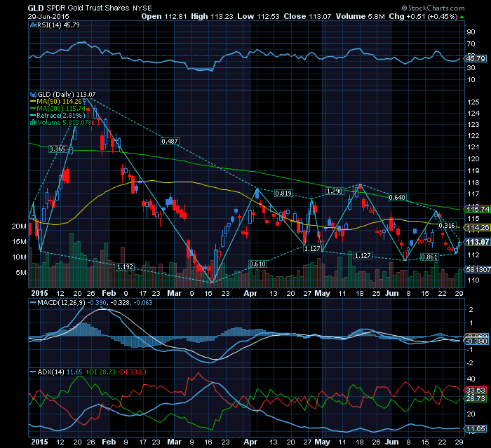
Task: Click the Chg +0.51 (+0.45%) value
Action: 424,16
